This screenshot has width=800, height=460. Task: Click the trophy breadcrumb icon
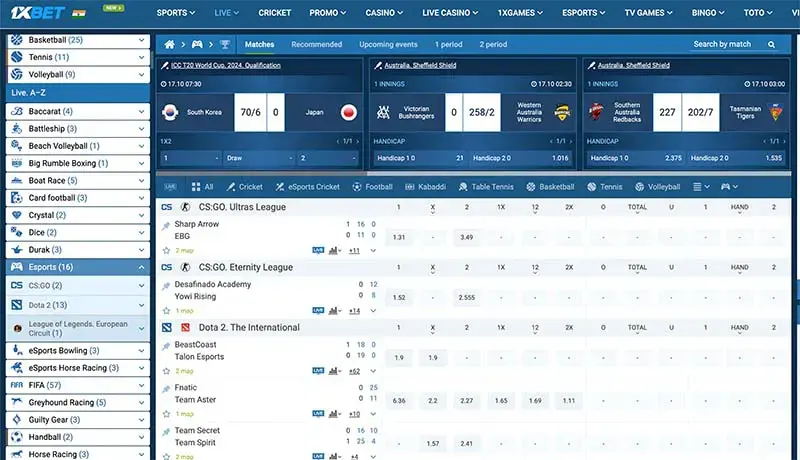[x=224, y=44]
